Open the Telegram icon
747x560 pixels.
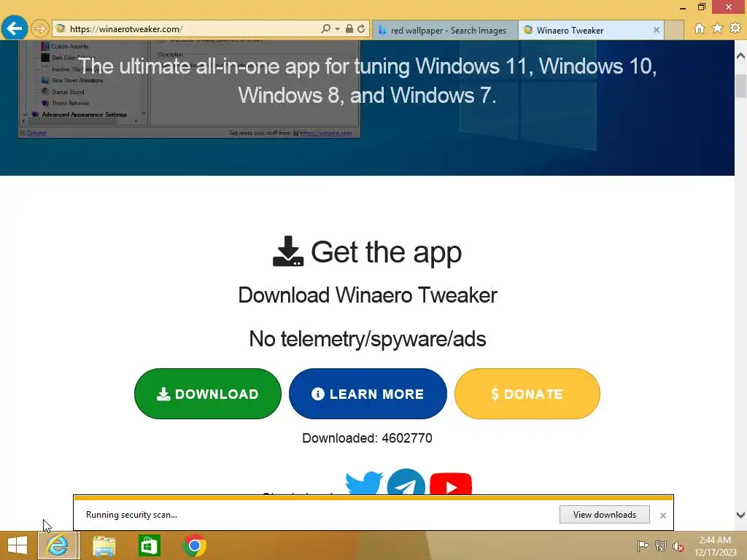tap(406, 482)
